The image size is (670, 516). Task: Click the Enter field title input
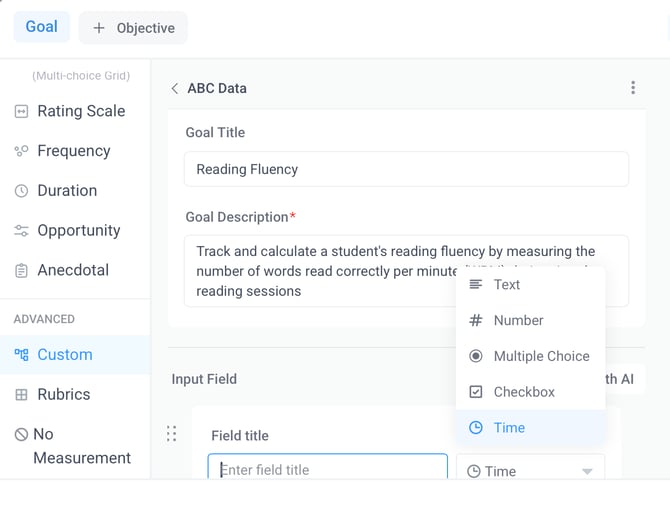point(327,470)
